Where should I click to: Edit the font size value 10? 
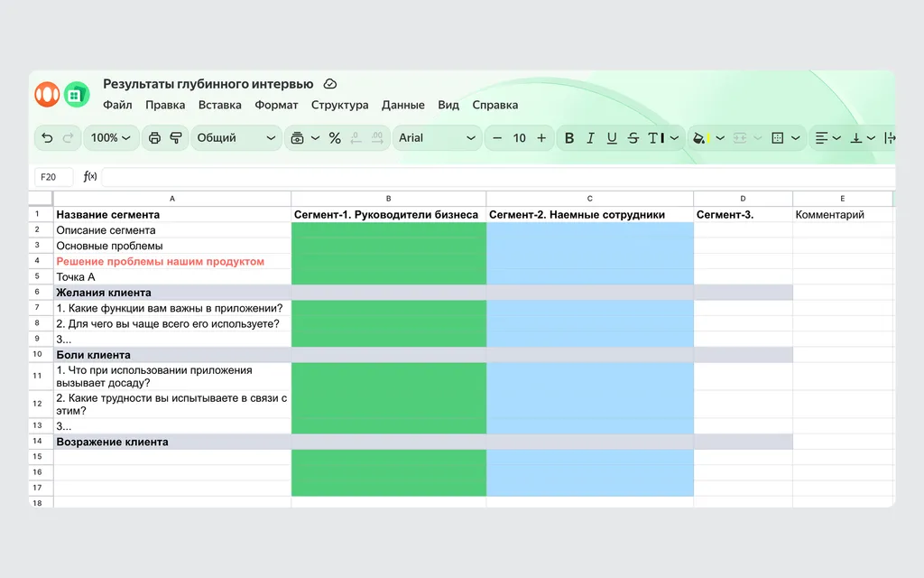(519, 138)
